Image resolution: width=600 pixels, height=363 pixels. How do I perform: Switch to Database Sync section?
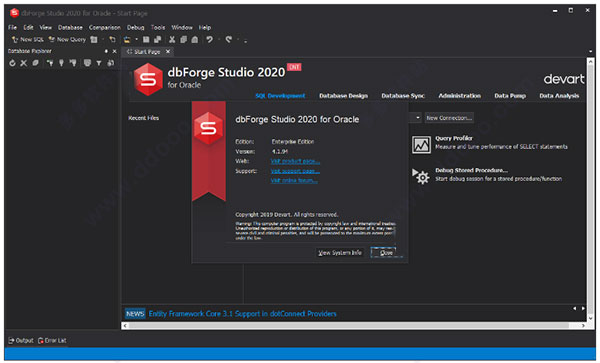403,96
